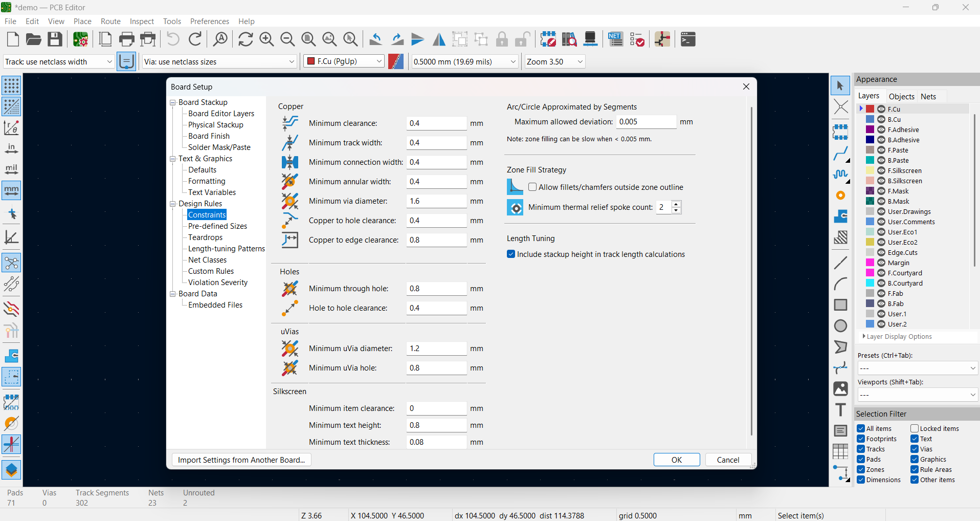Switch to the Objects tab

pos(901,96)
